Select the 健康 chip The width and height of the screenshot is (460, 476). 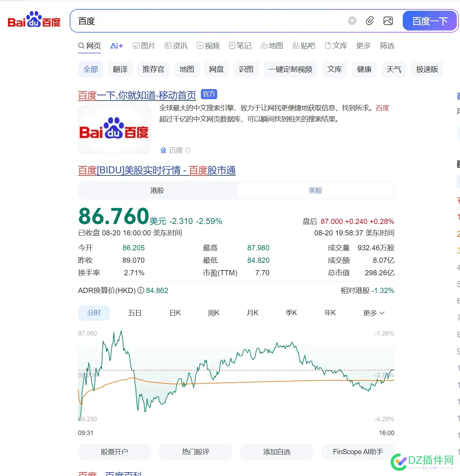[364, 69]
